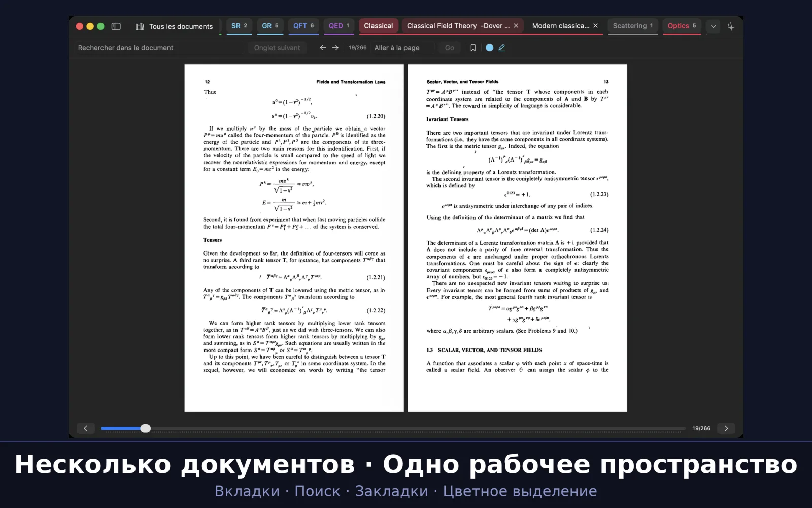The height and width of the screenshot is (508, 812).
Task: Click the 19/266 counter in toolbar
Action: (357, 48)
